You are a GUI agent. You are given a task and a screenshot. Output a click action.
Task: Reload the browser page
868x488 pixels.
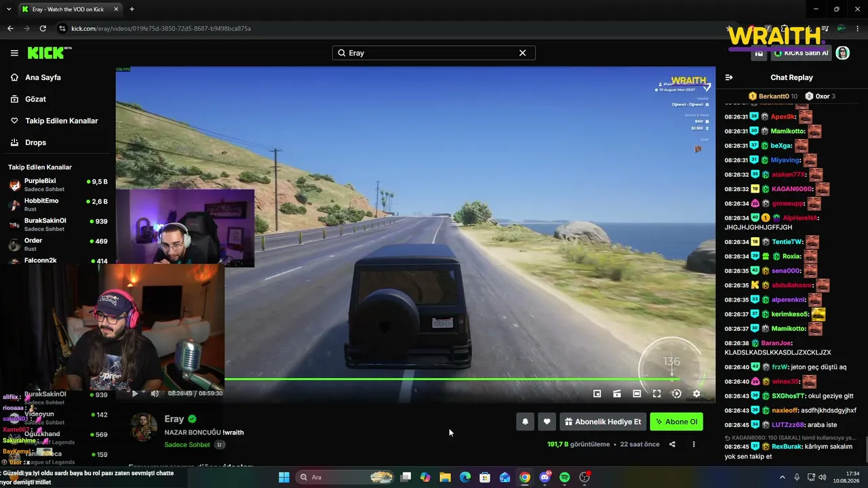click(x=43, y=28)
